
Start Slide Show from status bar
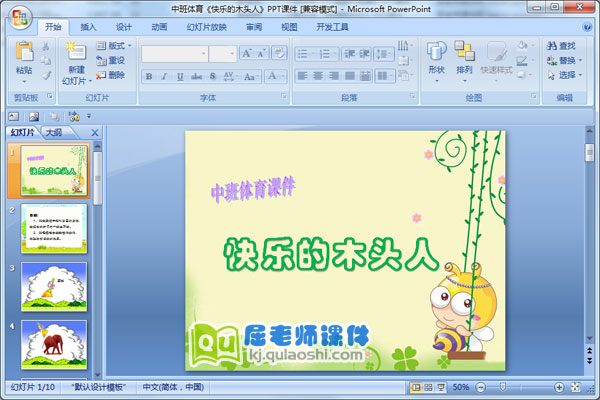(x=441, y=388)
